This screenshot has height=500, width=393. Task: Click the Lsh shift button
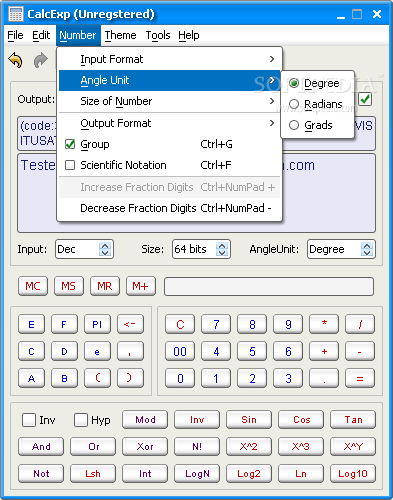(x=93, y=473)
